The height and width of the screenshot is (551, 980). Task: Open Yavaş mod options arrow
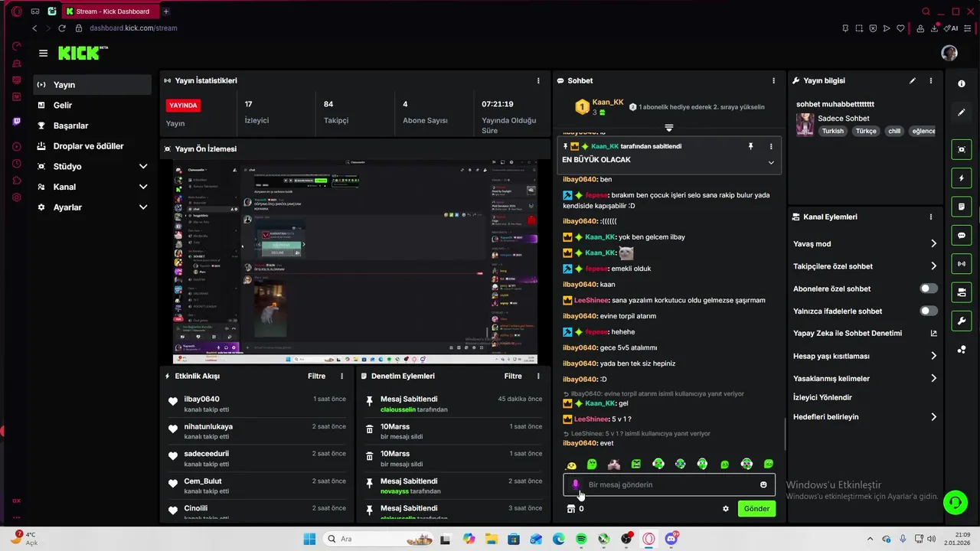(933, 243)
